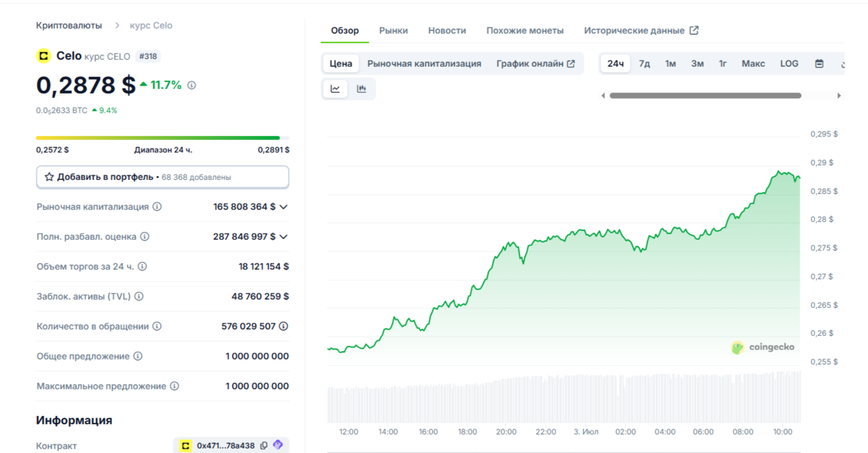Click the #318 rank badge
The image size is (868, 453).
coord(148,57)
